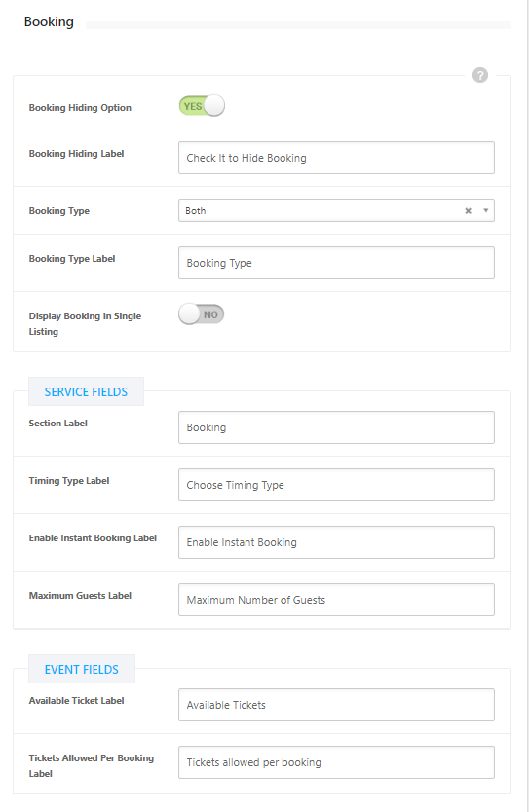
Task: Select the Both value in the Booking Type combo box
Action: [x=196, y=210]
